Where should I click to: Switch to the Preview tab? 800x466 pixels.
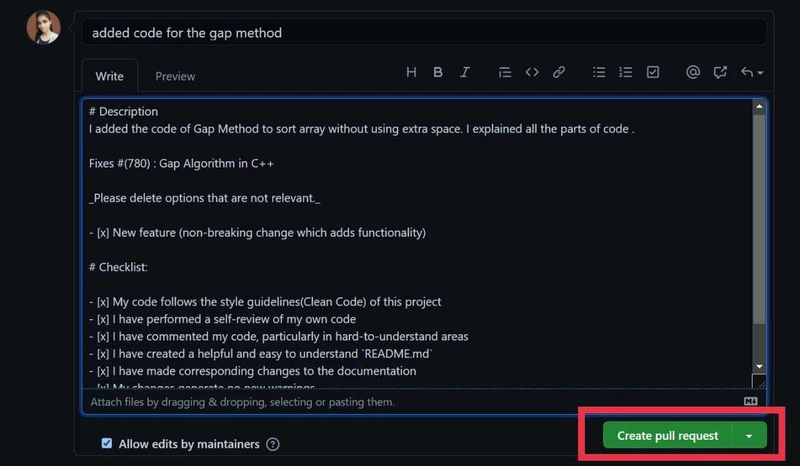pos(175,77)
